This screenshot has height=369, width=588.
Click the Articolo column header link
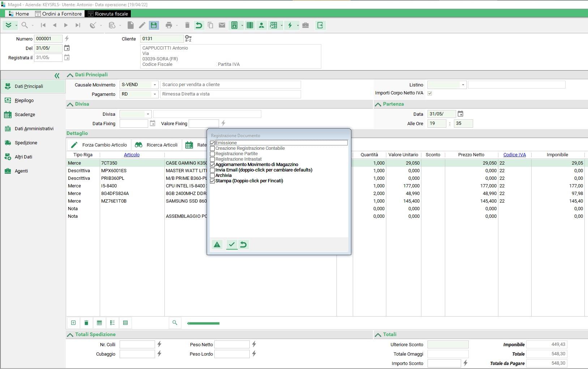pos(132,155)
